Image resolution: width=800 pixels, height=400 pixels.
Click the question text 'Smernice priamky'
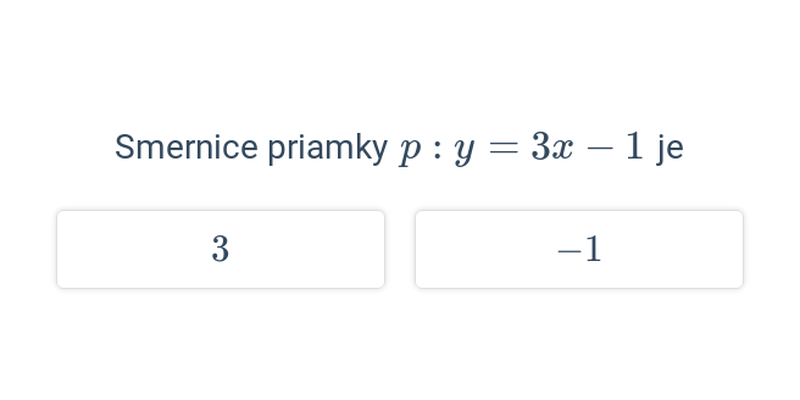(x=251, y=148)
